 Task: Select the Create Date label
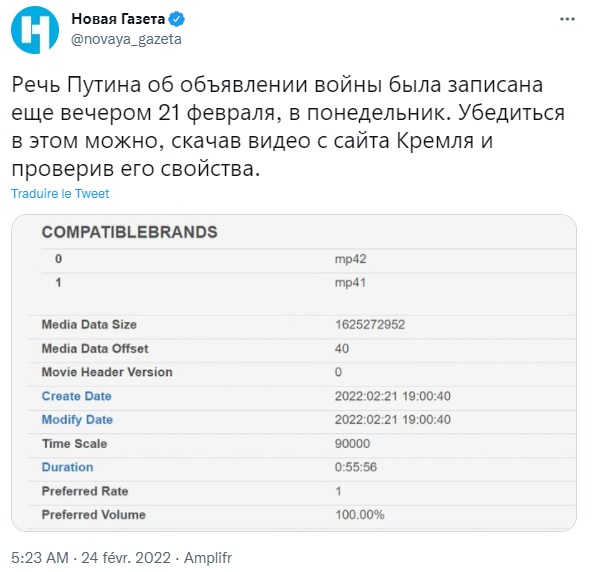pos(77,396)
